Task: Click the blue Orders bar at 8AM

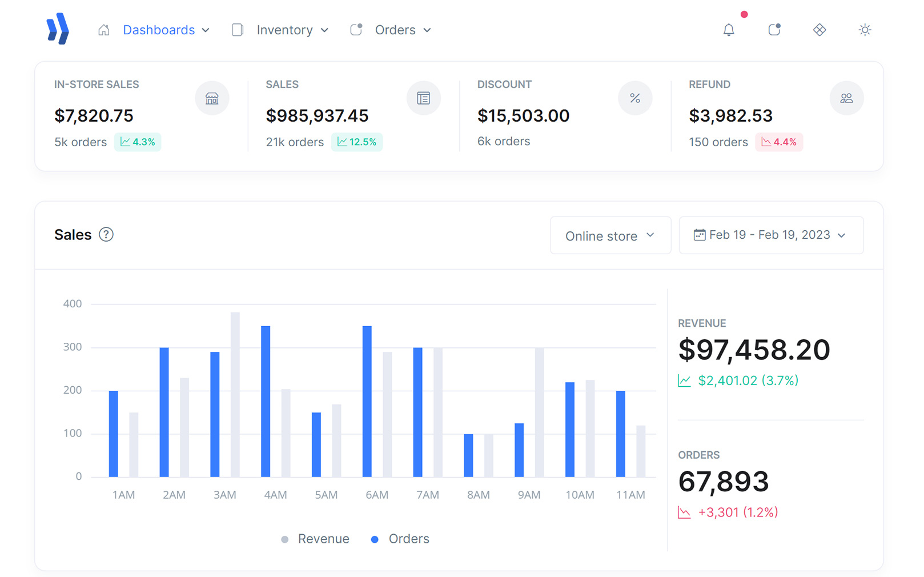Action: coord(468,455)
